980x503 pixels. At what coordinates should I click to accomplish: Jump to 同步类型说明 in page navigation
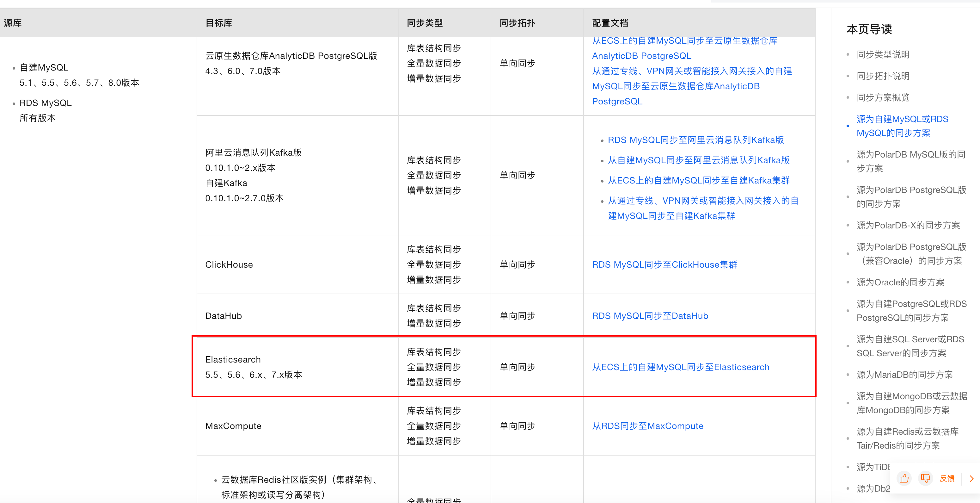(x=883, y=54)
